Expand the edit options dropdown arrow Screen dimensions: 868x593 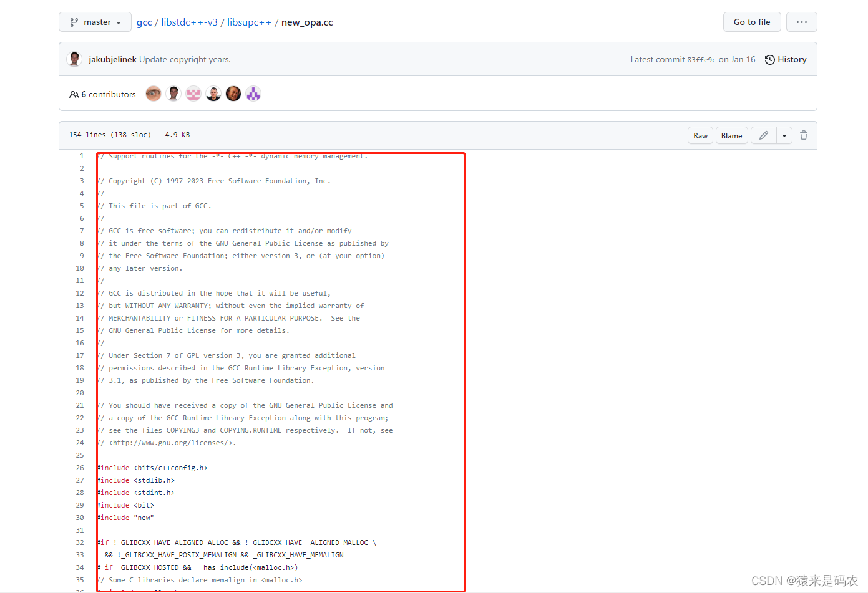point(784,135)
